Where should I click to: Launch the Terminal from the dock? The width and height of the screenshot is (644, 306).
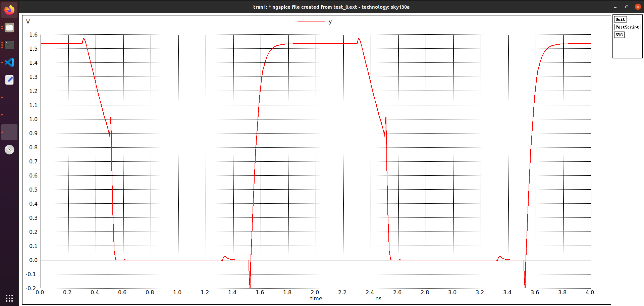(9, 45)
